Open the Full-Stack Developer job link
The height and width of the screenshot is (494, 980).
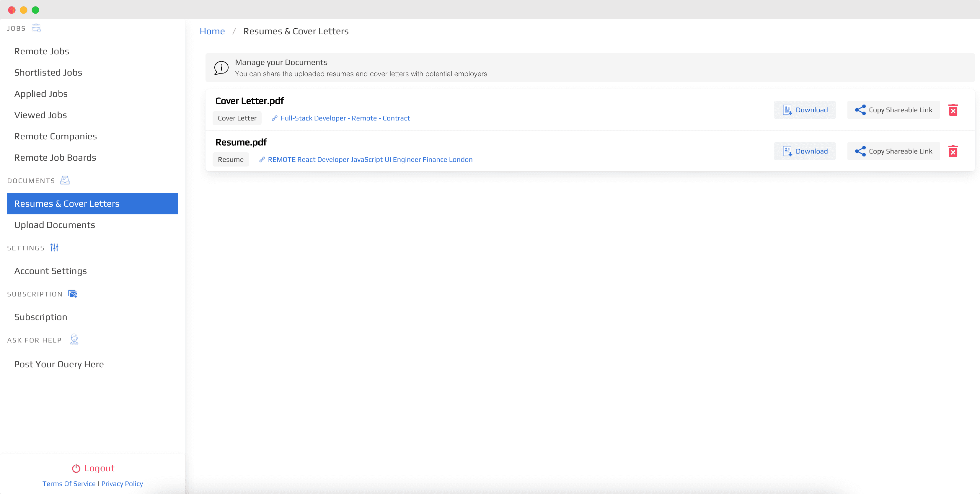345,118
